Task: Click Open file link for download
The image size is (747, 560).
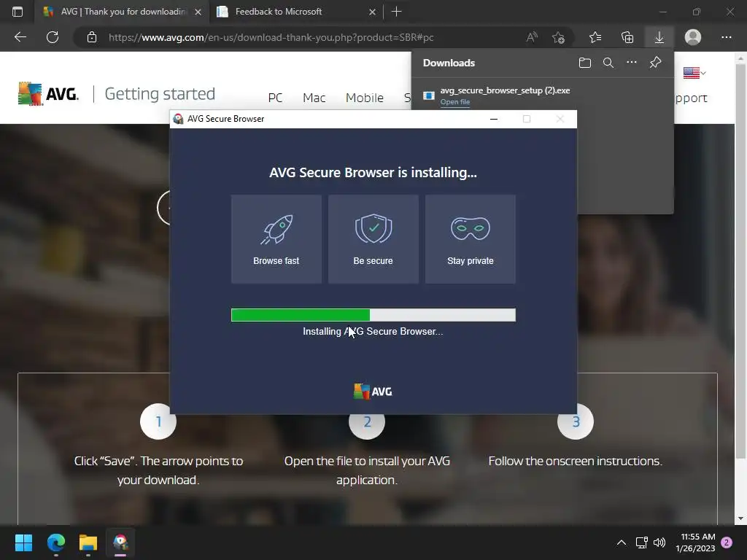Action: pyautogui.click(x=455, y=102)
